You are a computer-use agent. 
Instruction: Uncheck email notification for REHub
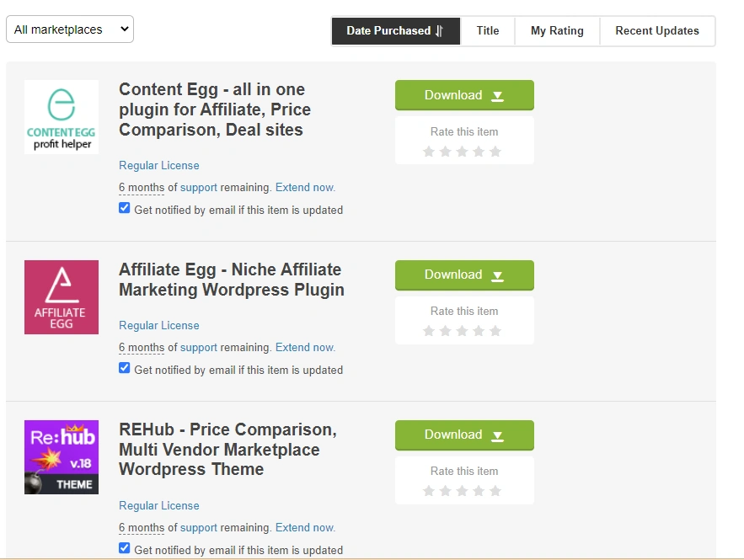click(x=125, y=548)
